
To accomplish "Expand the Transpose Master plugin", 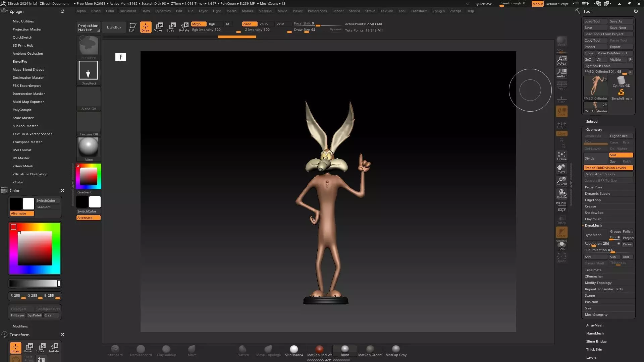I will click(27, 142).
